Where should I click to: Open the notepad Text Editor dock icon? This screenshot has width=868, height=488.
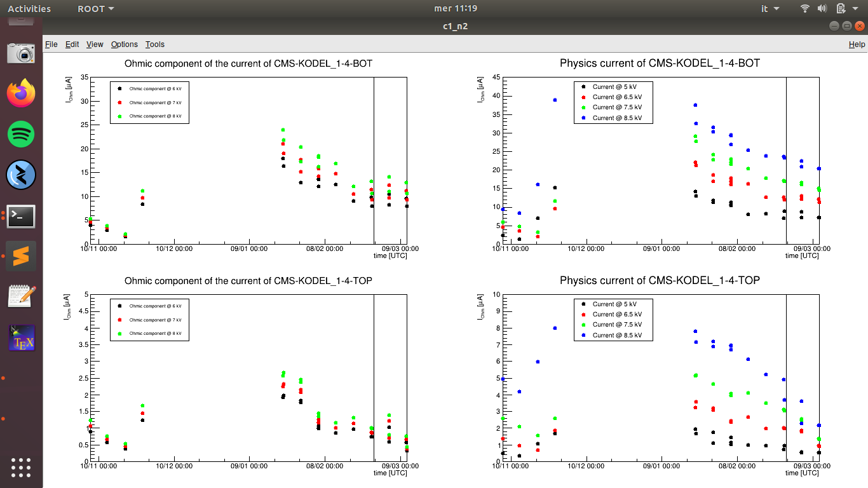pyautogui.click(x=21, y=297)
